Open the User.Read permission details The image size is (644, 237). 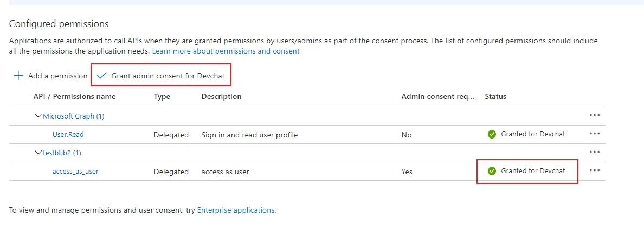pyautogui.click(x=68, y=135)
